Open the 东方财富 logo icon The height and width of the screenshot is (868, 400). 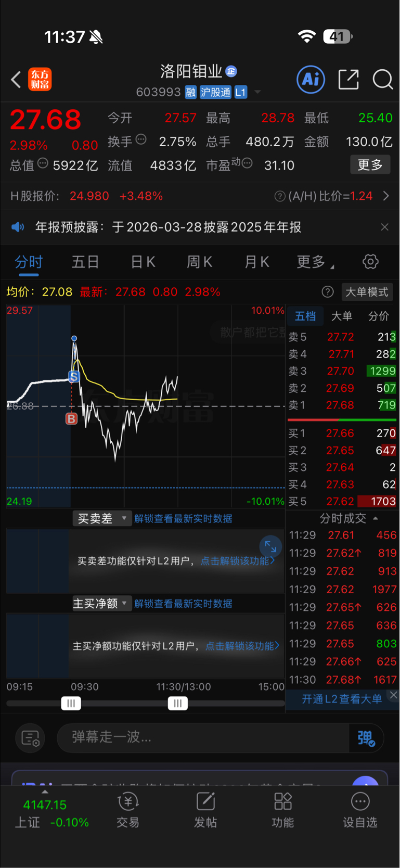[40, 79]
